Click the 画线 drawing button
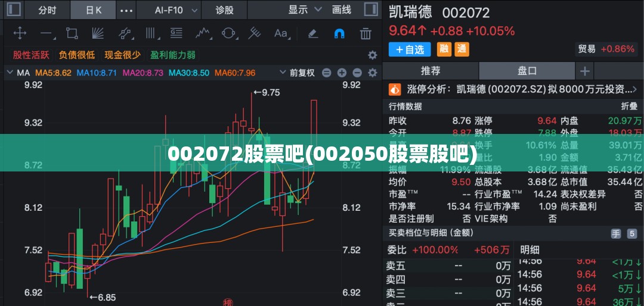Image resolution: width=644 pixels, height=306 pixels. pos(342,10)
